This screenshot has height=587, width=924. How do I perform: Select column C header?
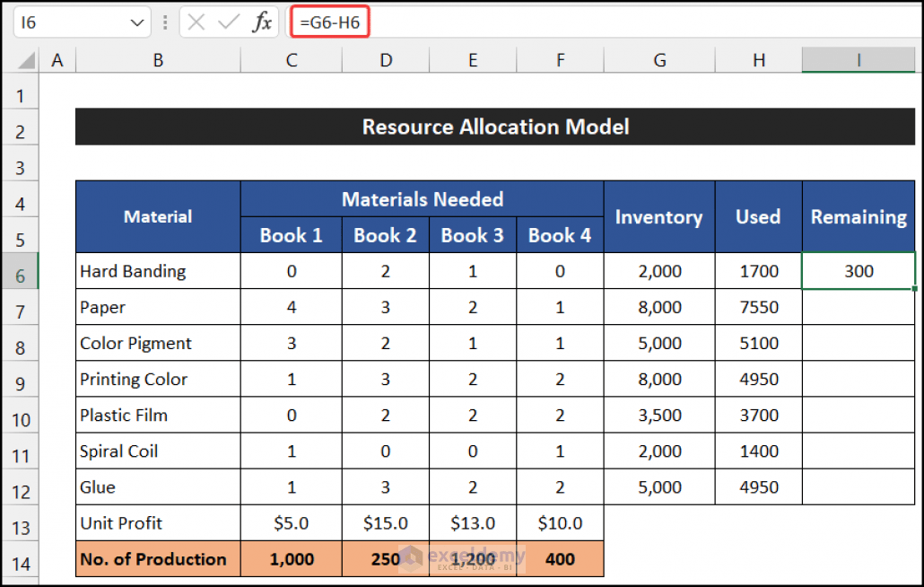click(292, 60)
